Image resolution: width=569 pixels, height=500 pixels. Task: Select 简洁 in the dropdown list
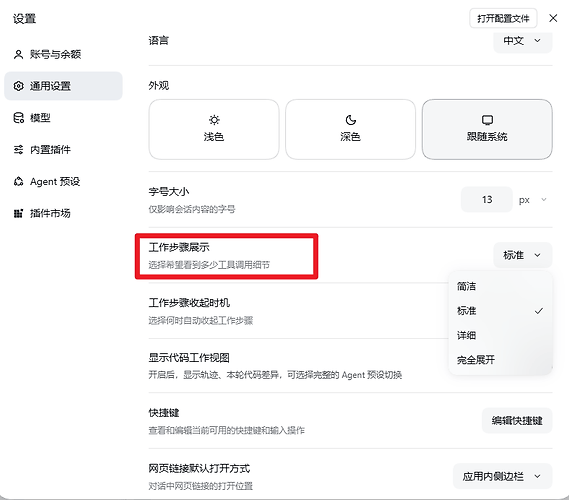click(500, 286)
